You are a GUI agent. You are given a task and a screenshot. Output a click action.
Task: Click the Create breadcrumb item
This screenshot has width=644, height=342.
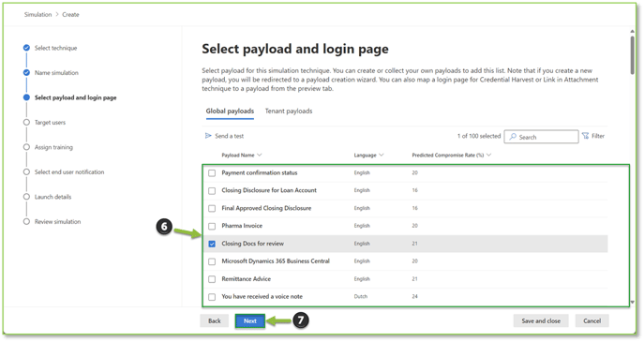pyautogui.click(x=70, y=14)
